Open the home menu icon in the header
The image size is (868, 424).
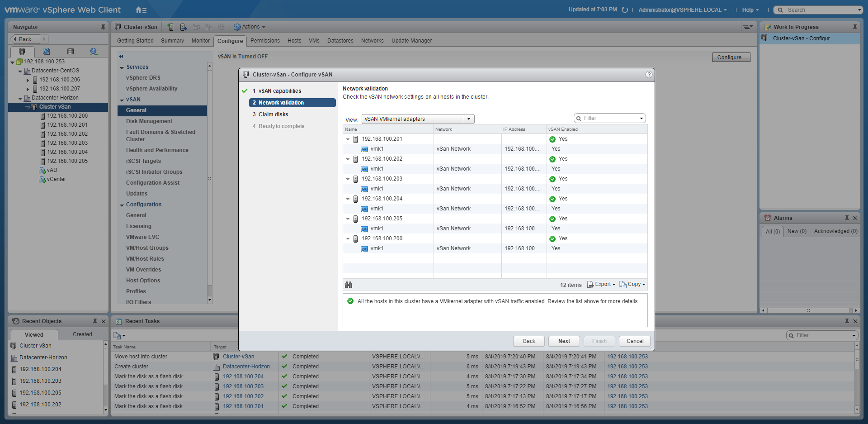coord(141,10)
